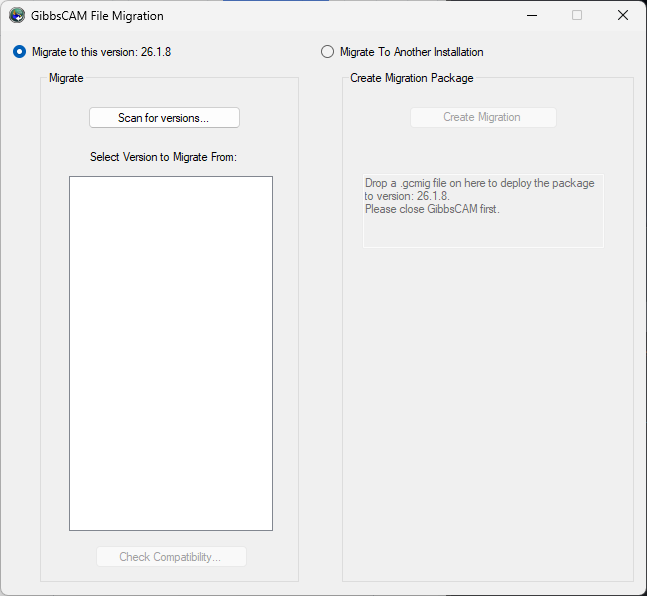Click the 'Select Version to Migrate From:' label
The height and width of the screenshot is (596, 647).
163,157
